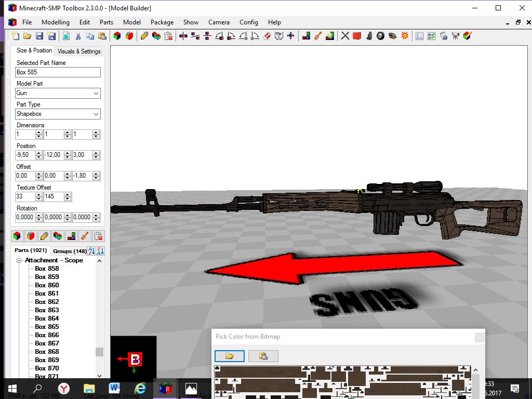Collapse the Attachment - Scope tree group
The height and width of the screenshot is (399, 532).
point(19,261)
